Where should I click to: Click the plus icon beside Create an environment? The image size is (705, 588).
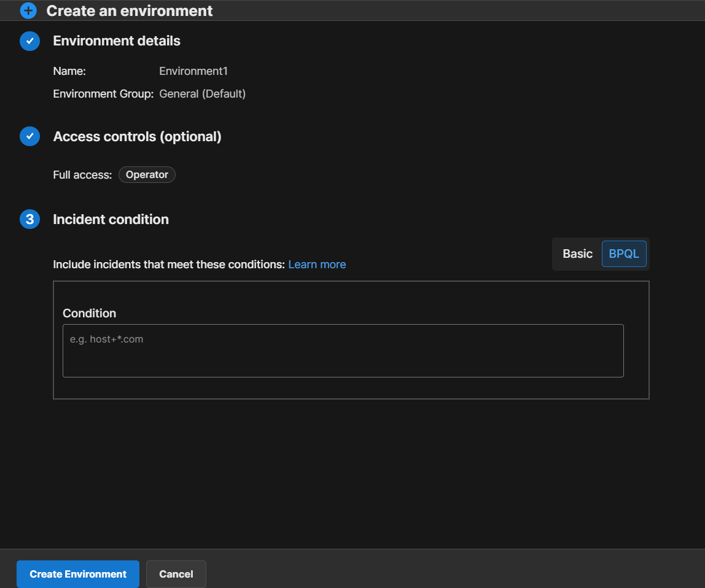(29, 10)
